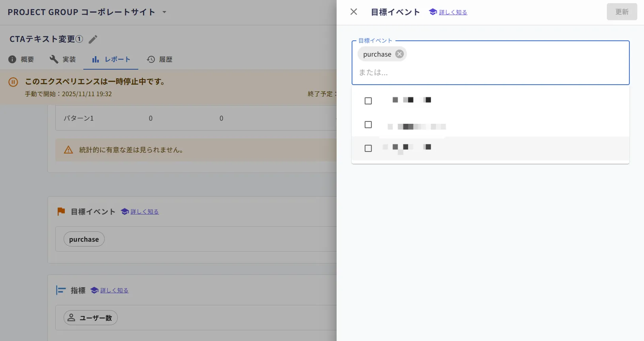Open 詳しく知る link next to 指標
Screen dimensions: 644x341
[115, 290]
